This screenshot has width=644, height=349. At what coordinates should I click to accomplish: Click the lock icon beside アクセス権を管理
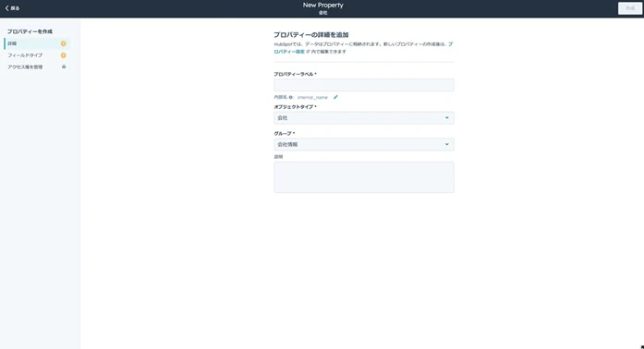pyautogui.click(x=64, y=66)
